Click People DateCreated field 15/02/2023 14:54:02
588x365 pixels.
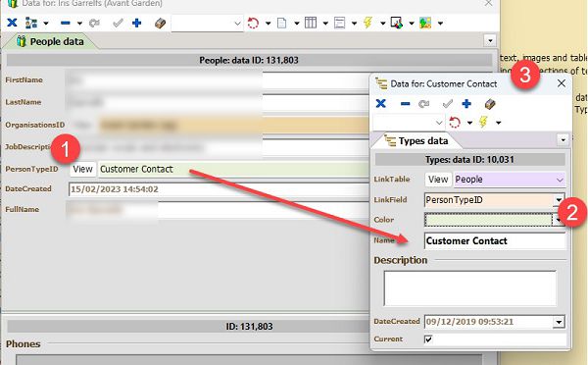tap(219, 189)
